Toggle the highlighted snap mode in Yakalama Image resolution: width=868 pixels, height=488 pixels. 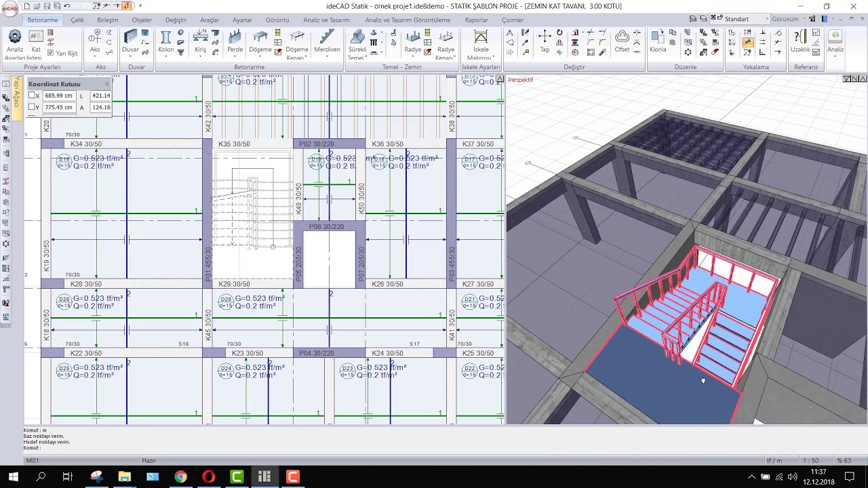click(747, 42)
